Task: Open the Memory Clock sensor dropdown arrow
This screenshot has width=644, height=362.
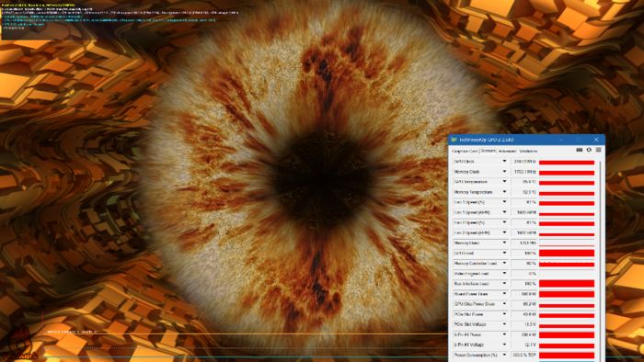Action: (504, 172)
